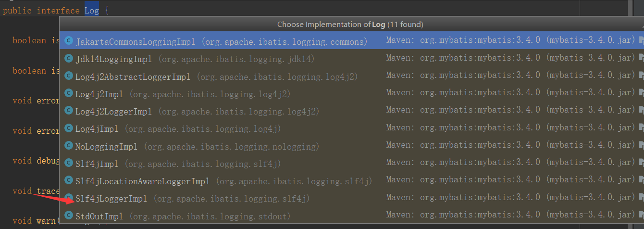Image resolution: width=644 pixels, height=229 pixels.
Task: Click library icon at end of Log4jImpl row
Action: [641, 128]
